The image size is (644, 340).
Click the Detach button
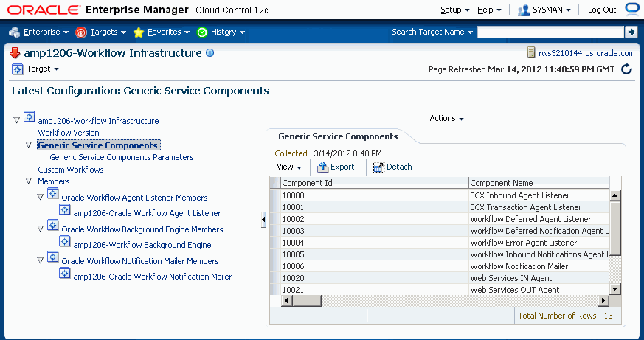392,167
